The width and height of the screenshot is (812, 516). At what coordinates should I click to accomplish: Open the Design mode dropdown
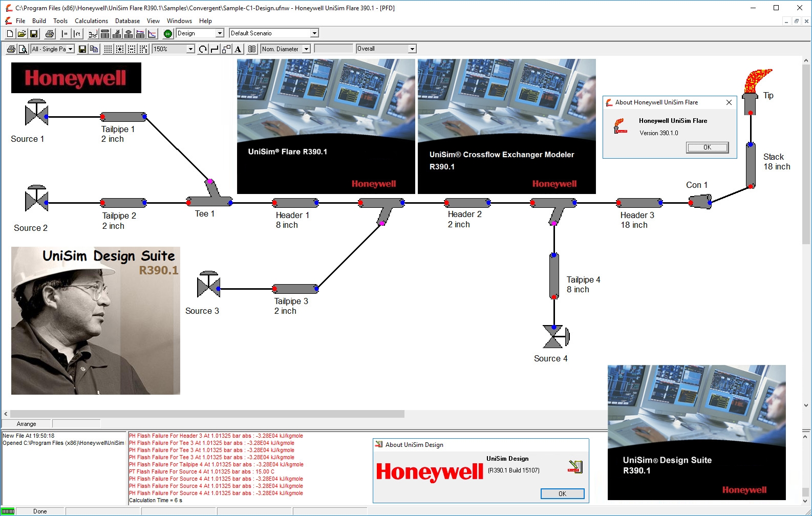[220, 33]
